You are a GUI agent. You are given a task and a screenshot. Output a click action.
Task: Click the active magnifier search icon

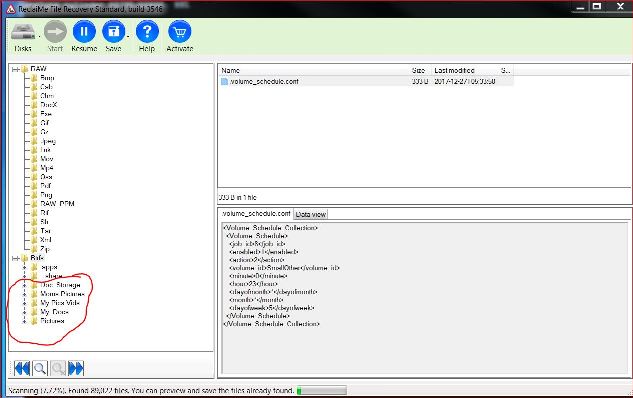click(x=40, y=368)
